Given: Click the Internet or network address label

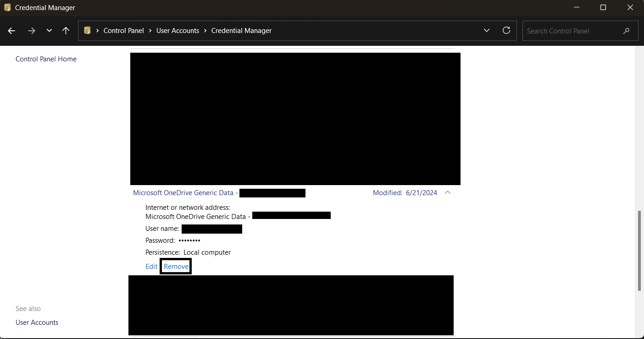Looking at the screenshot, I should [x=188, y=208].
